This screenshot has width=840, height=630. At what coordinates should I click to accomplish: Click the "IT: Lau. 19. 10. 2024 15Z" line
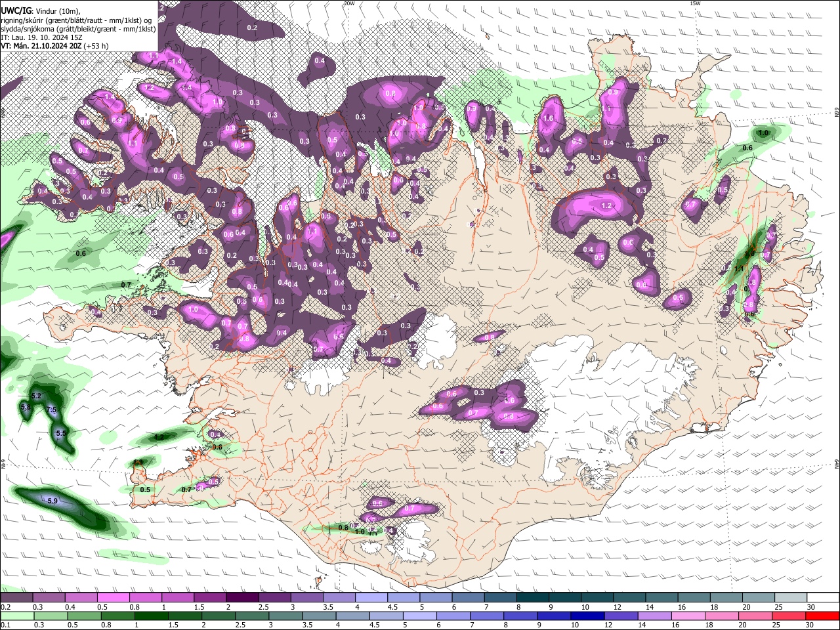click(x=41, y=37)
